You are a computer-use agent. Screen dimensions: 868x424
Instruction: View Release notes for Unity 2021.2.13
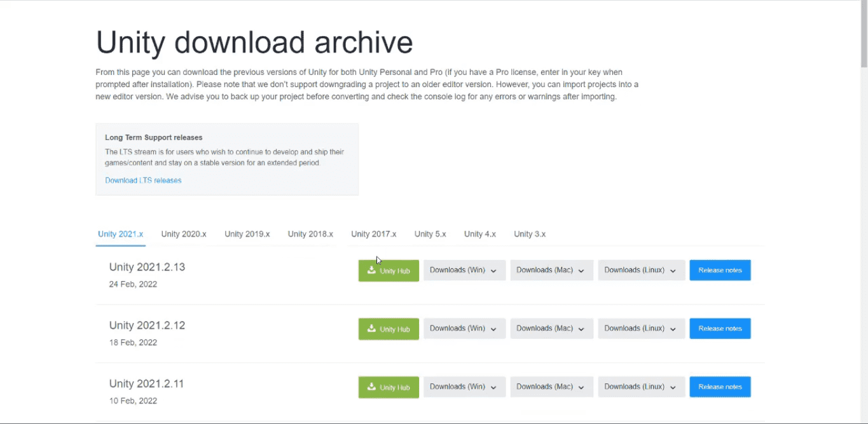720,270
